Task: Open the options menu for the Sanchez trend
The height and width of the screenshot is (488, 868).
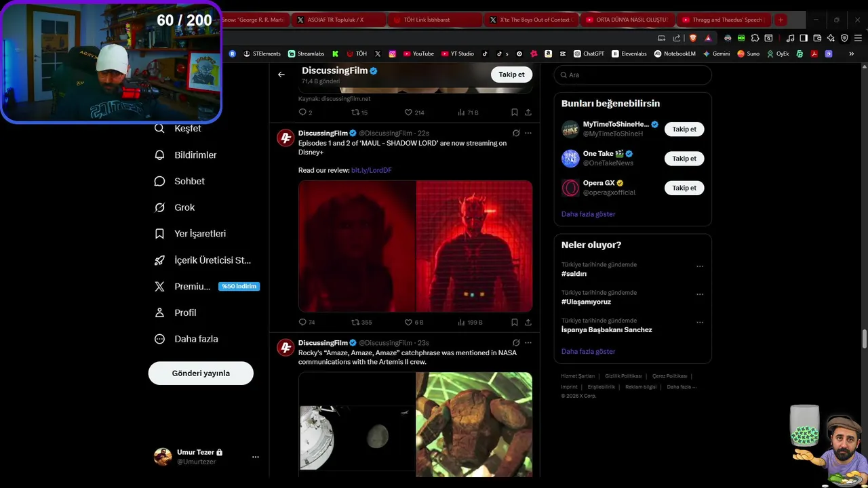Action: 700,322
